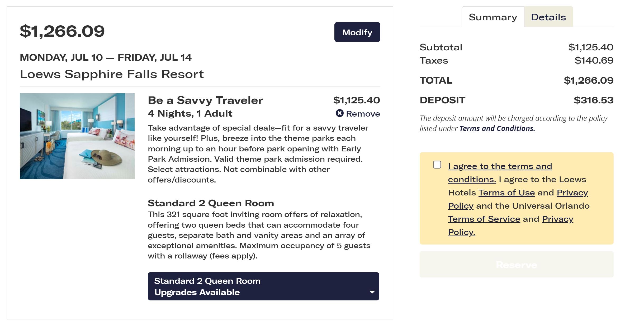Click the Modify button
The image size is (644, 326).
click(357, 32)
